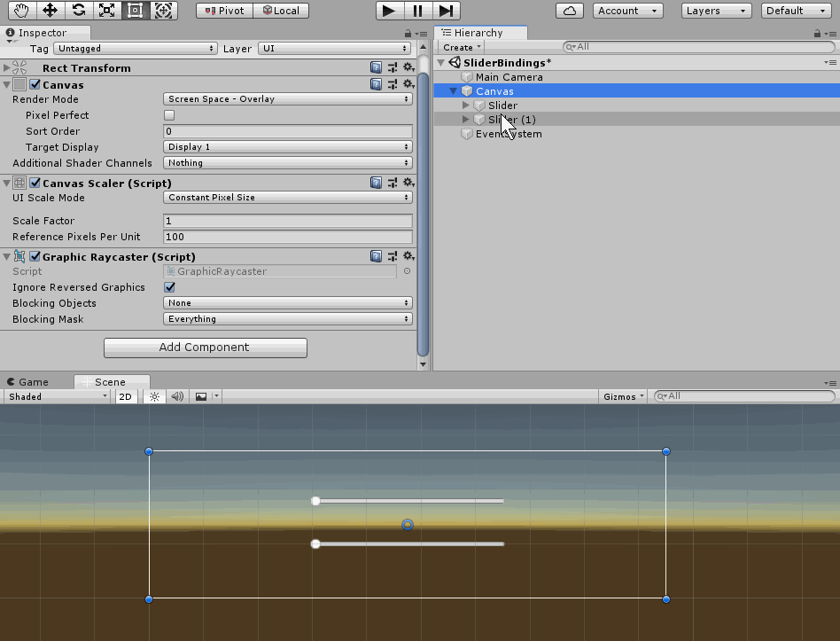Expand the first Slider object

coord(465,105)
